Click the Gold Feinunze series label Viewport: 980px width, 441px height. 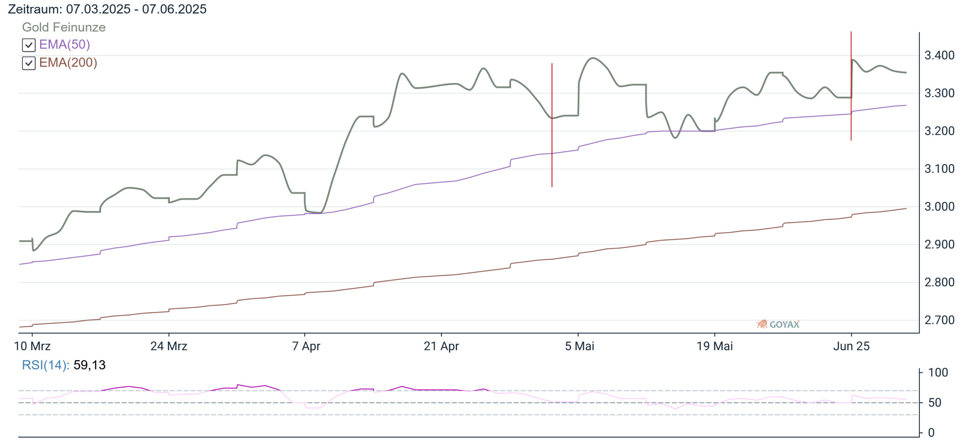64,27
